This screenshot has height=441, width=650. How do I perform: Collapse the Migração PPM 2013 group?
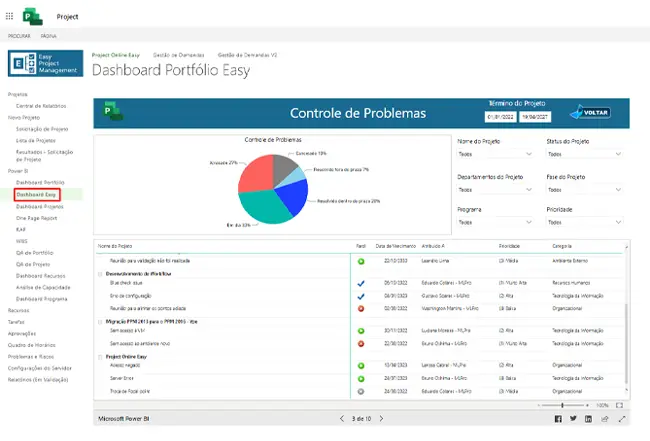point(100,322)
